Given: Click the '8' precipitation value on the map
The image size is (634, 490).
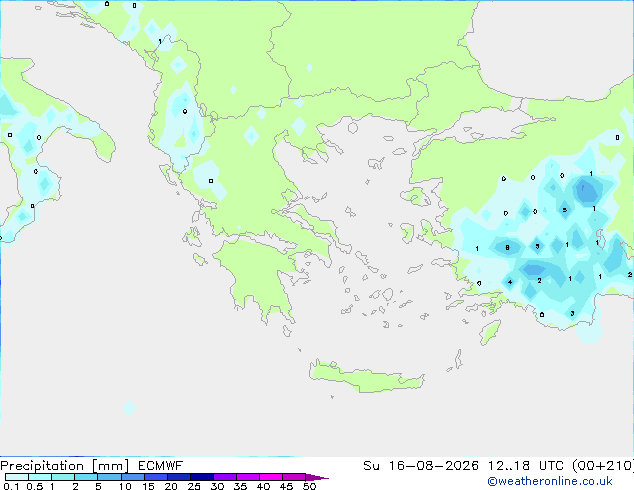Looking at the screenshot, I should pyautogui.click(x=507, y=247).
